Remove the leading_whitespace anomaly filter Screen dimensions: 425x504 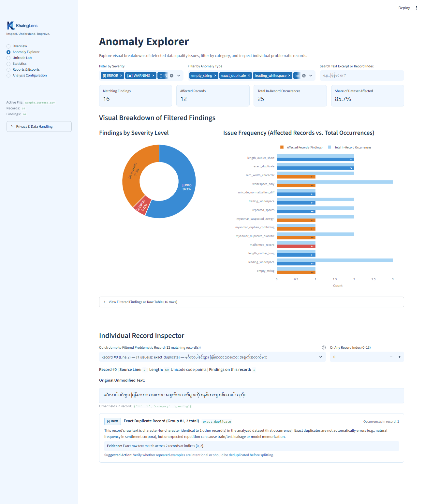[x=289, y=76]
